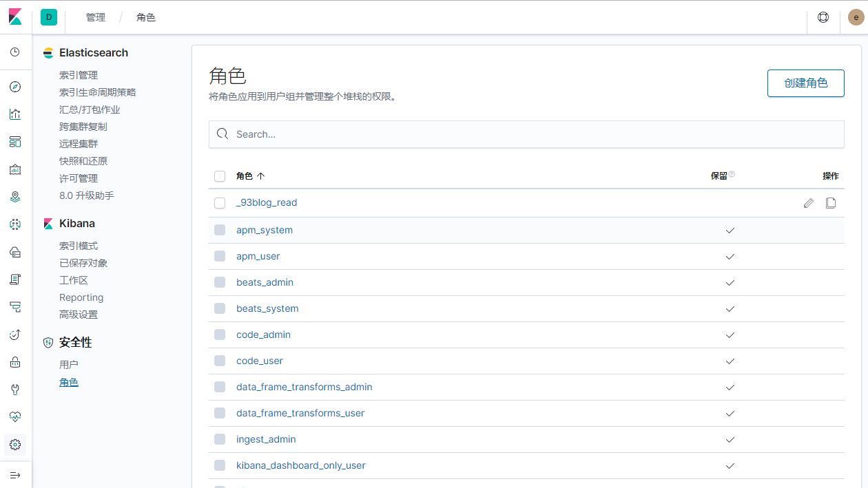Image resolution: width=868 pixels, height=488 pixels.
Task: Open the Dev Tools wrench icon
Action: [x=15, y=390]
